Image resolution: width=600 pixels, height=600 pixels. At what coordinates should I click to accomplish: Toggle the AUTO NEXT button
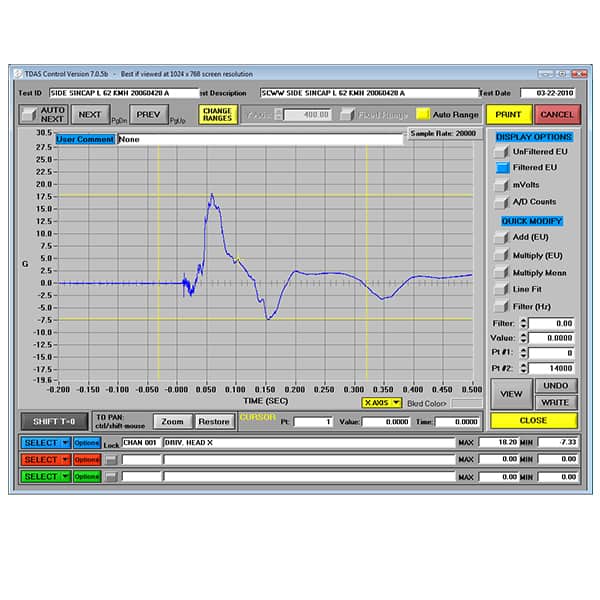[x=44, y=114]
